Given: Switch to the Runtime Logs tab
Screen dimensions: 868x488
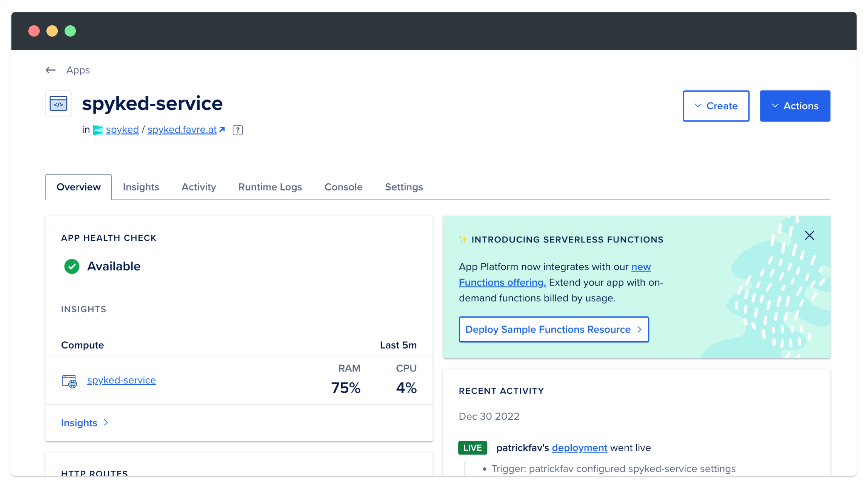Looking at the screenshot, I should coord(270,187).
